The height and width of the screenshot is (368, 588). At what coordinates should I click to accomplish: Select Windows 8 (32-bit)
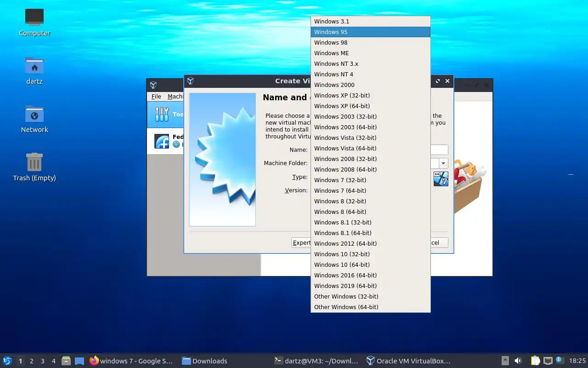[370, 201]
